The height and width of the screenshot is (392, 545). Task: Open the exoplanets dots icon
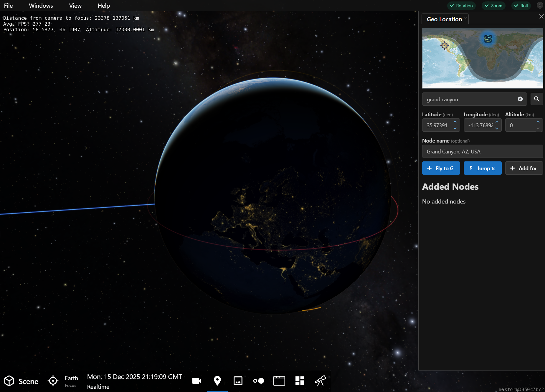coord(259,381)
